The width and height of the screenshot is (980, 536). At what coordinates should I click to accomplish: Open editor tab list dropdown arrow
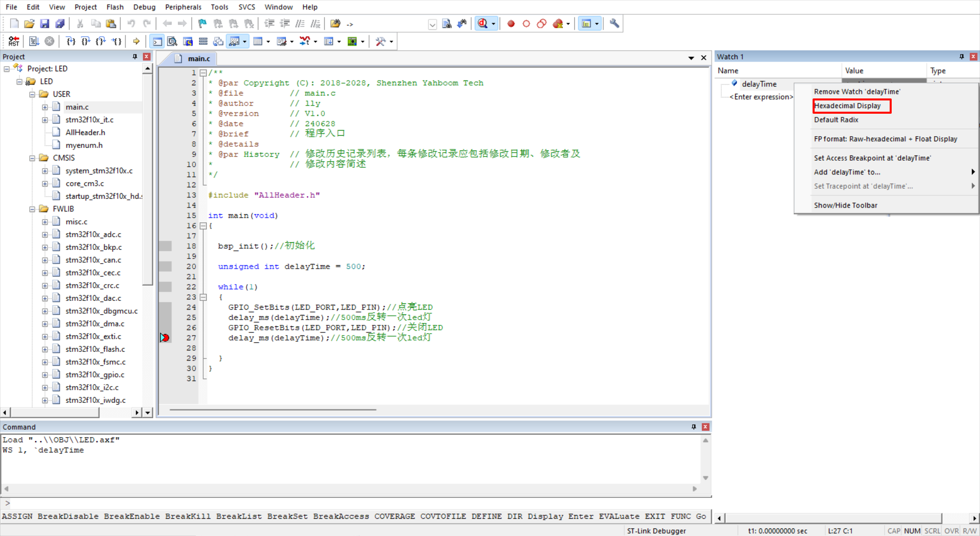point(691,58)
